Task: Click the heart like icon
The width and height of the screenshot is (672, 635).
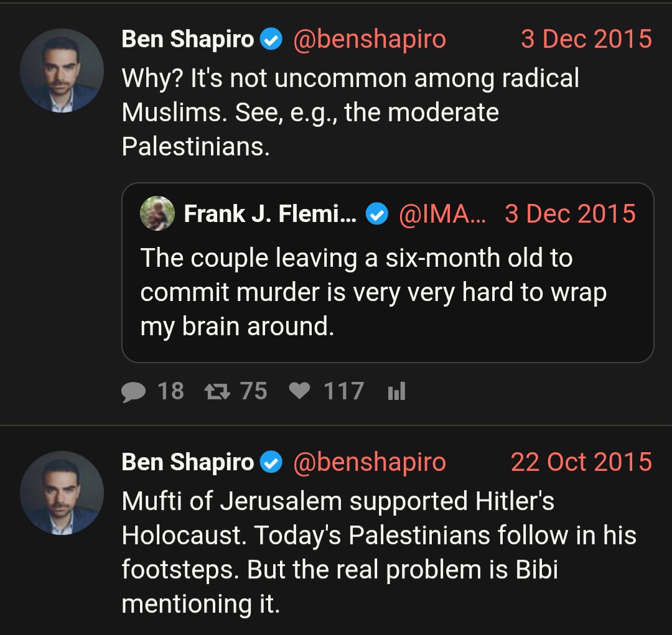Action: tap(299, 391)
